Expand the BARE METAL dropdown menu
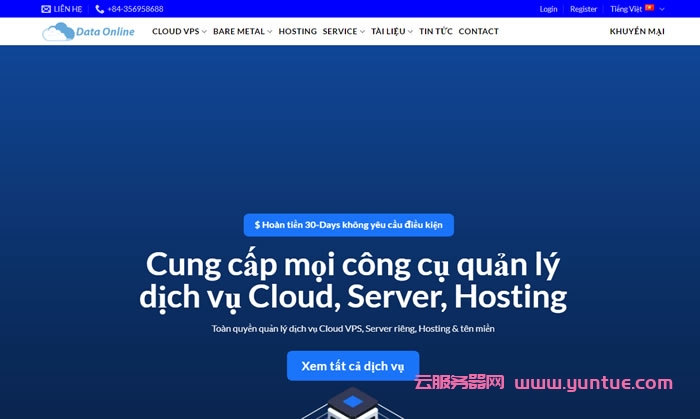The height and width of the screenshot is (419, 700). point(242,32)
